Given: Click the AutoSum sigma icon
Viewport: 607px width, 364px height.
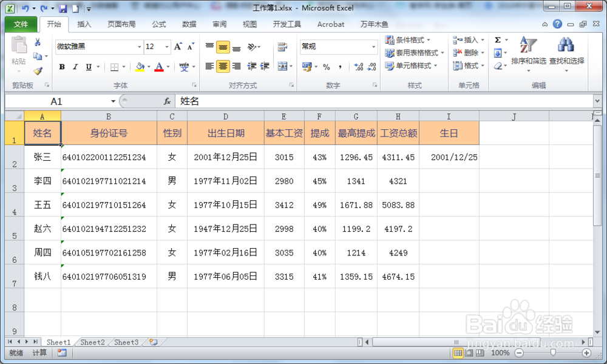Looking at the screenshot, I should [x=498, y=40].
